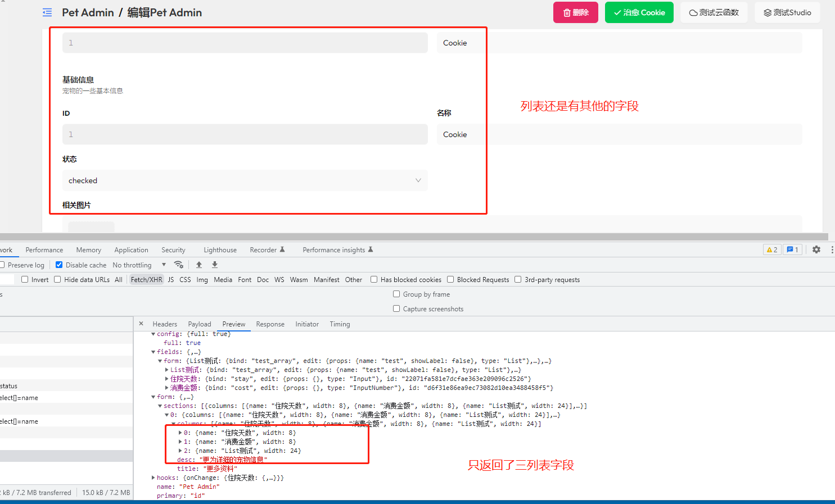Open the 状态 dropdown showing checked

245,180
